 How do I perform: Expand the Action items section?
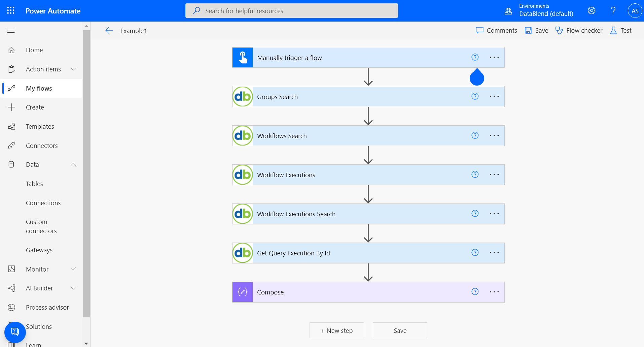[73, 69]
